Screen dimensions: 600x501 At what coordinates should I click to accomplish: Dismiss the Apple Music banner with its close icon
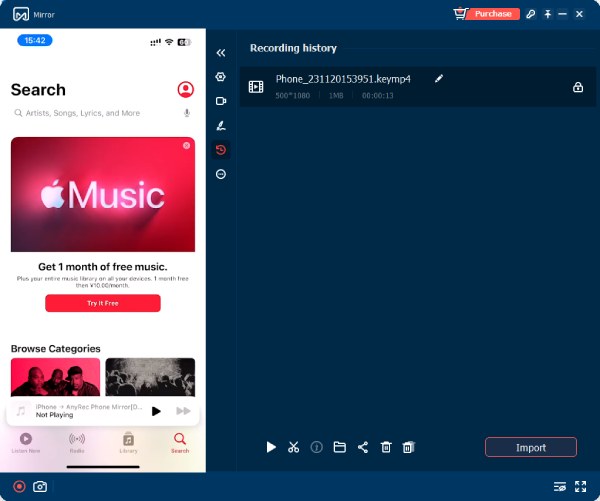186,145
